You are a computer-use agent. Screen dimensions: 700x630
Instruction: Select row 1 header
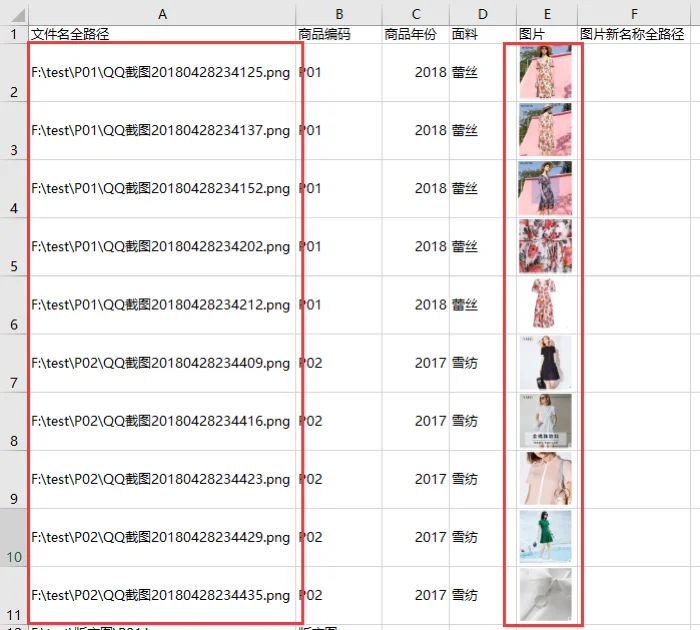coord(14,34)
